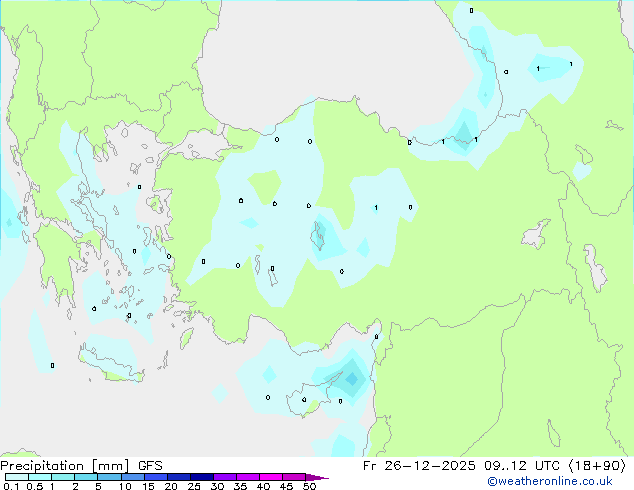Select the 5–10 mm legend color swatch

(x=109, y=477)
